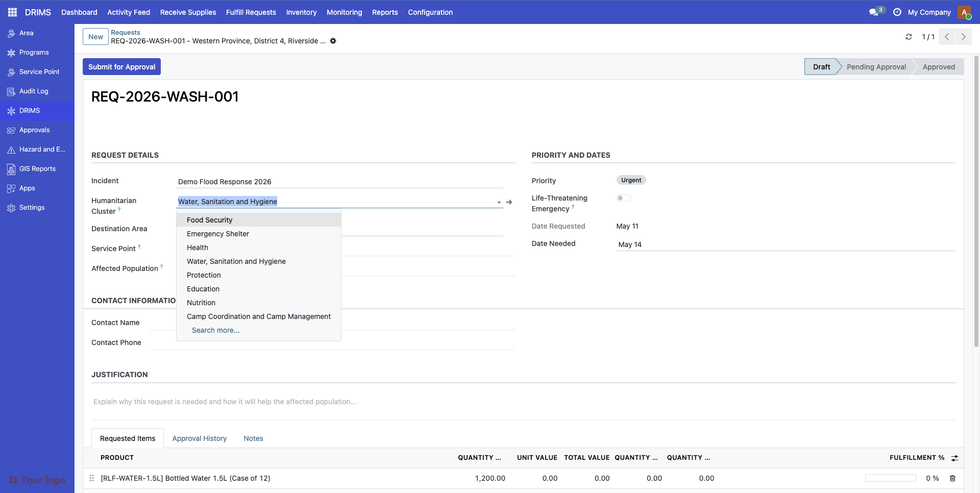Click the My Company switcher

[x=929, y=12]
